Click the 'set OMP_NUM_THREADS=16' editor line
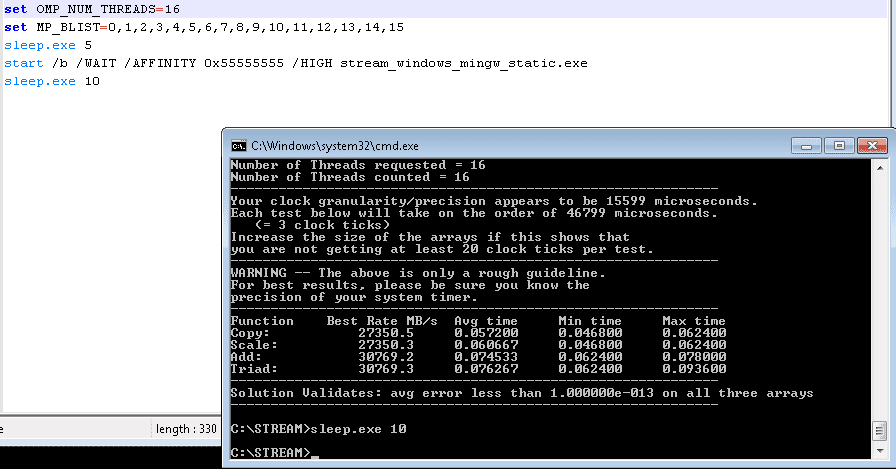This screenshot has width=896, height=469. pyautogui.click(x=92, y=9)
